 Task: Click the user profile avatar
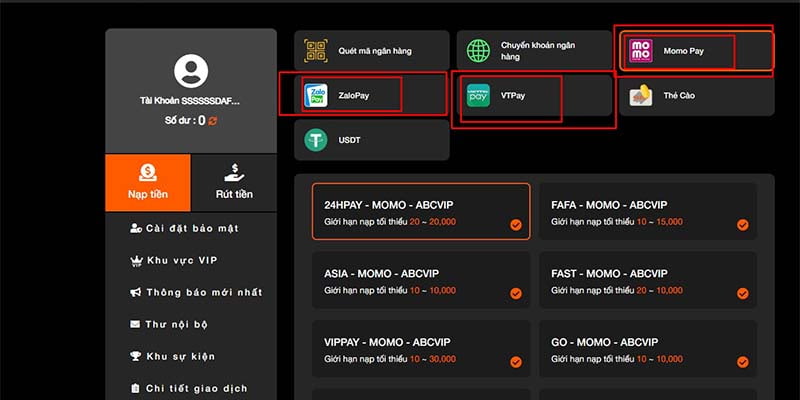(x=190, y=71)
